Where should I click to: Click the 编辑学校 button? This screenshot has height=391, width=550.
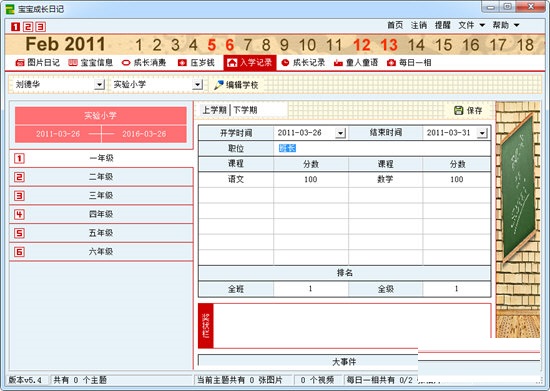pos(236,85)
